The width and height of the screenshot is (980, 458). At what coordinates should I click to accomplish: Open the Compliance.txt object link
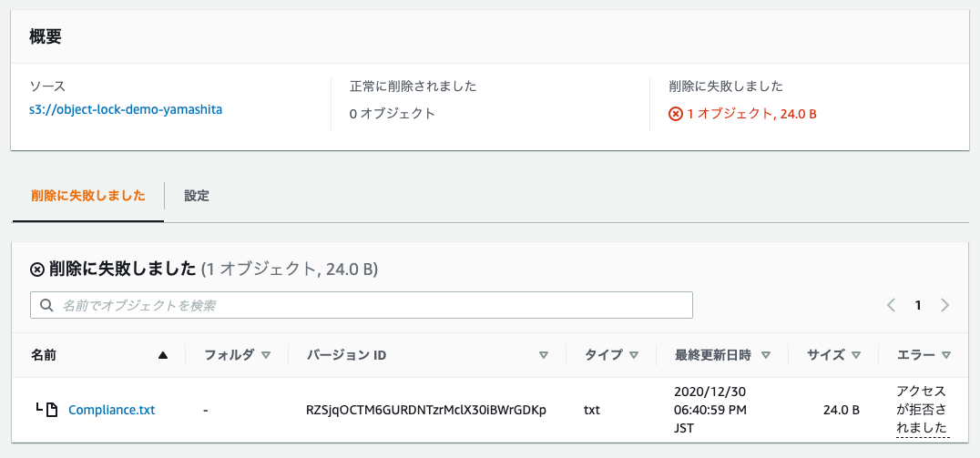(x=112, y=410)
